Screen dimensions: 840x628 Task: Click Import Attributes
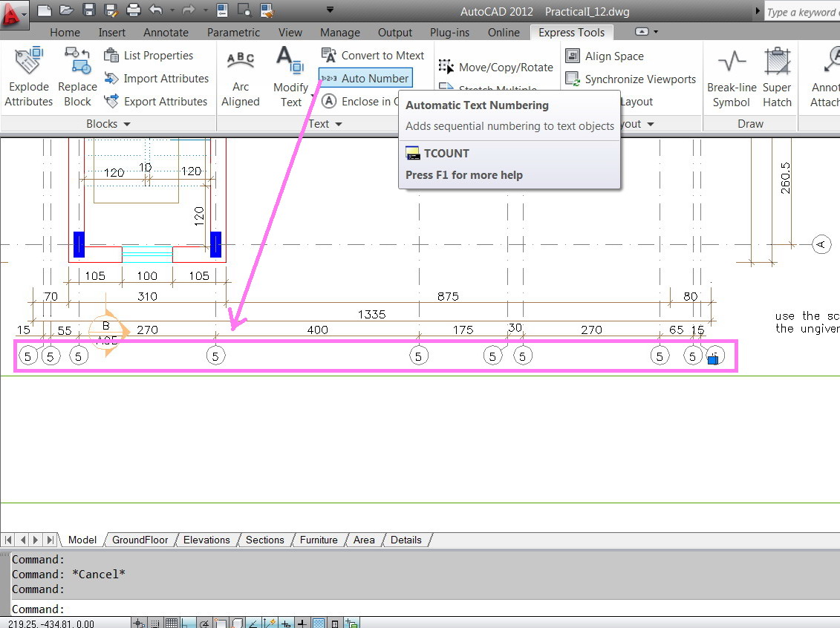click(x=156, y=78)
